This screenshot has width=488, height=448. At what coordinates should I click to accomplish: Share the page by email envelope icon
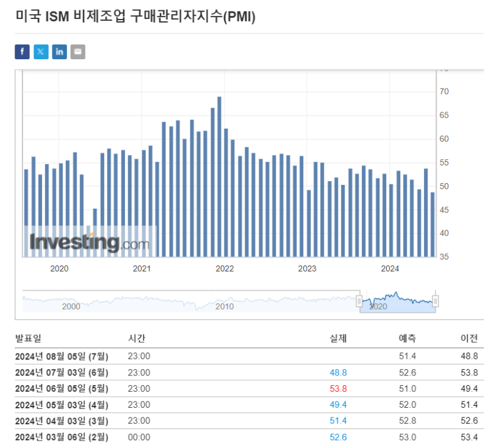pos(77,52)
